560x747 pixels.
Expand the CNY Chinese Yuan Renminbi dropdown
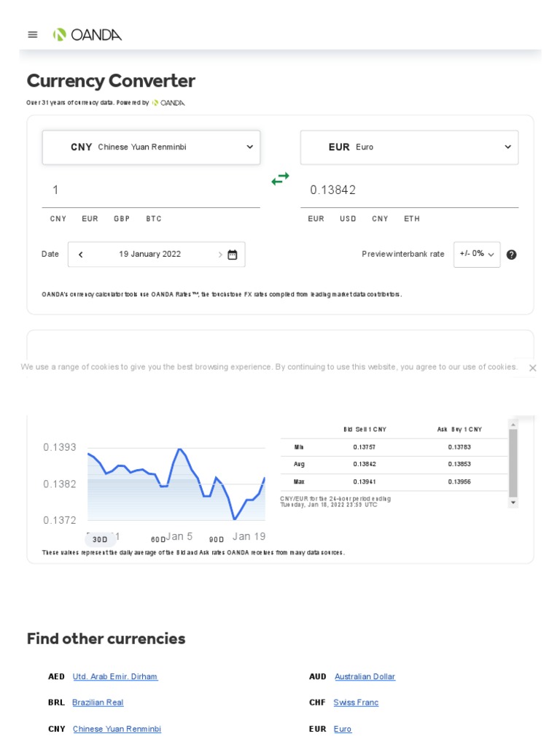(152, 147)
